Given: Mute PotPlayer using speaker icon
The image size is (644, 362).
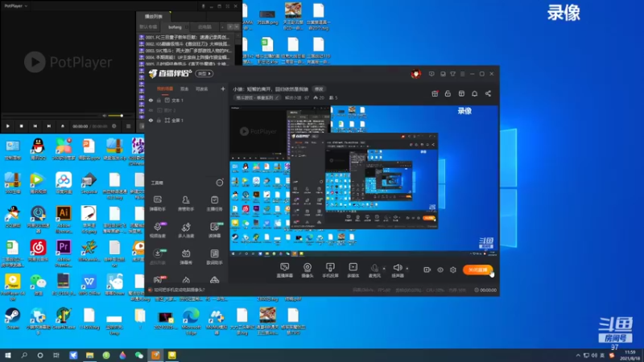Looking at the screenshot, I should 105,116.
